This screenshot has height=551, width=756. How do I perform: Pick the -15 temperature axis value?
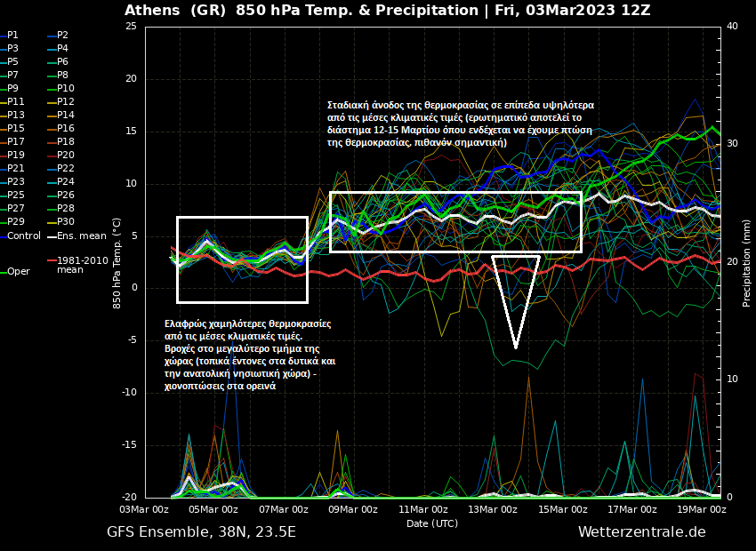pos(129,445)
